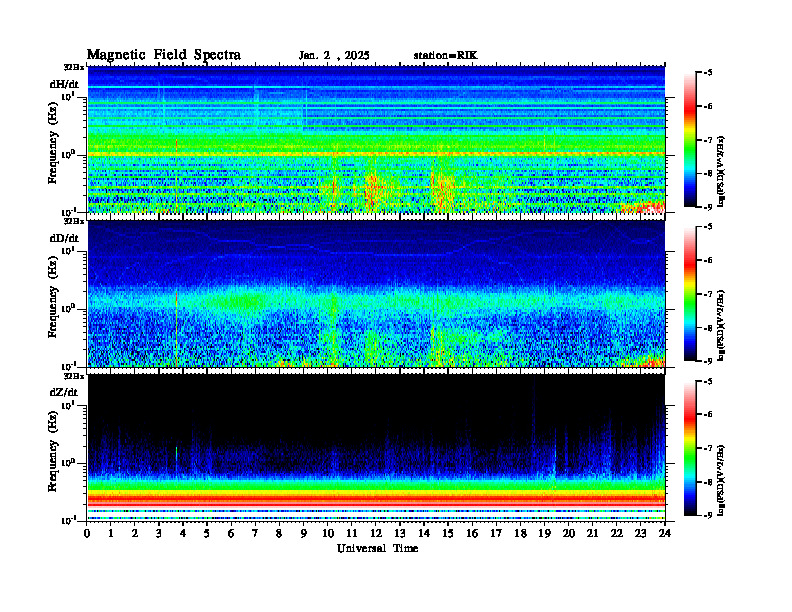Screen dimensions: 792x612
Task: Click the dZ/dt panel label
Action: (64, 392)
